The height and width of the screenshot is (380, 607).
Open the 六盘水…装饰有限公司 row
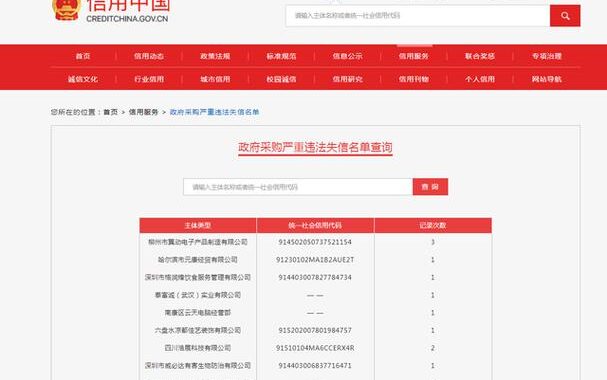tap(198, 330)
